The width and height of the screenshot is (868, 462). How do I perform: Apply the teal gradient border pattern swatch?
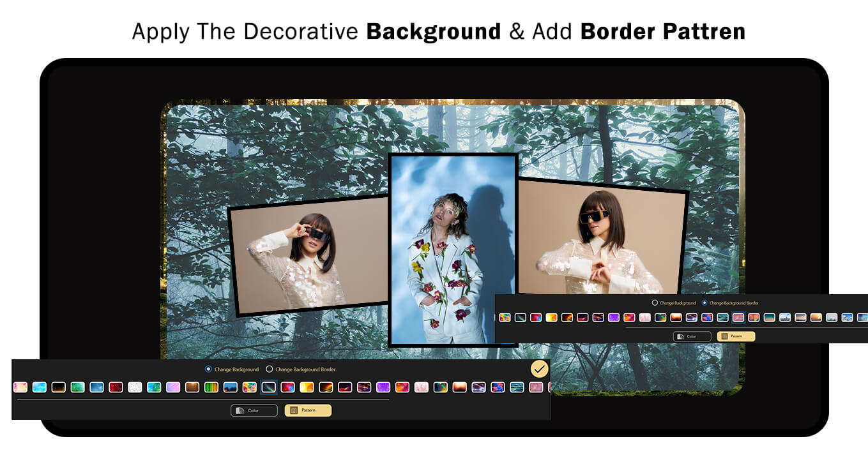770,317
